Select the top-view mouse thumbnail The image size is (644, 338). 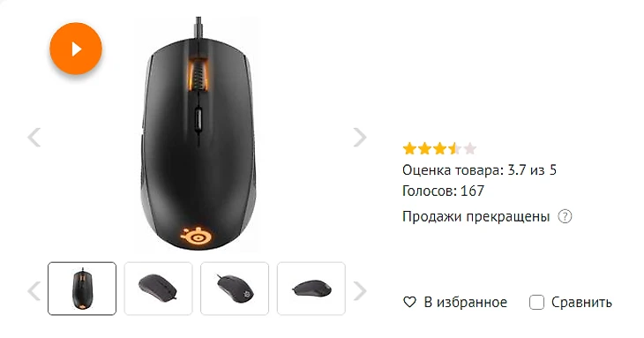82,289
